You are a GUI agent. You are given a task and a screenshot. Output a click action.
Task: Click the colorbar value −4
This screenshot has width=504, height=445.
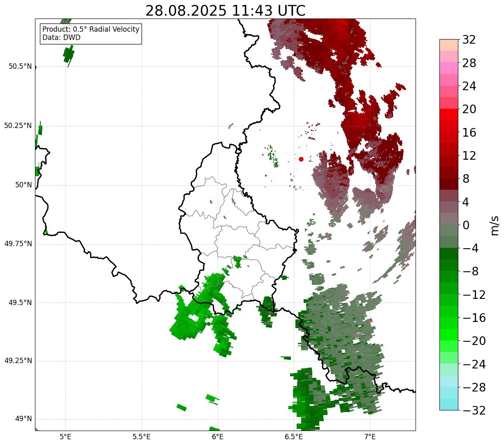pos(470,248)
